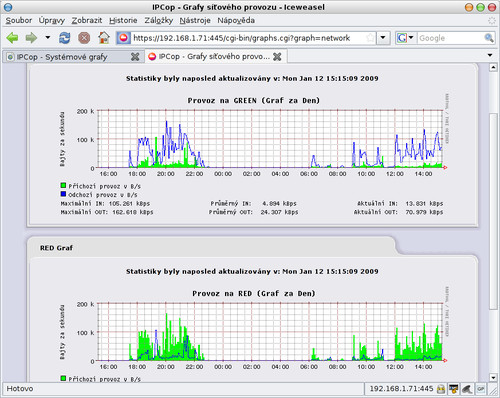The height and width of the screenshot is (398, 500).
Task: Click the scrollbar down arrow
Action: pyautogui.click(x=493, y=378)
